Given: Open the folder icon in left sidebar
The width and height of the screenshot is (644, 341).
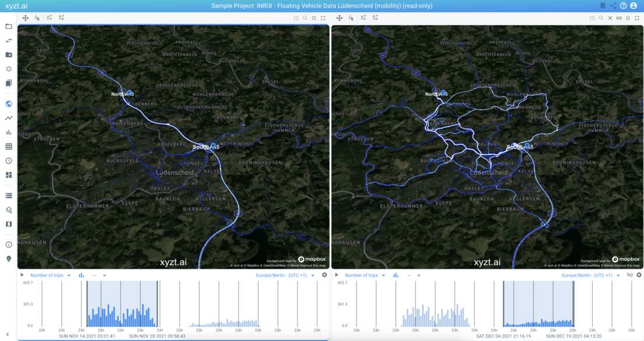Looking at the screenshot, I should [x=9, y=26].
